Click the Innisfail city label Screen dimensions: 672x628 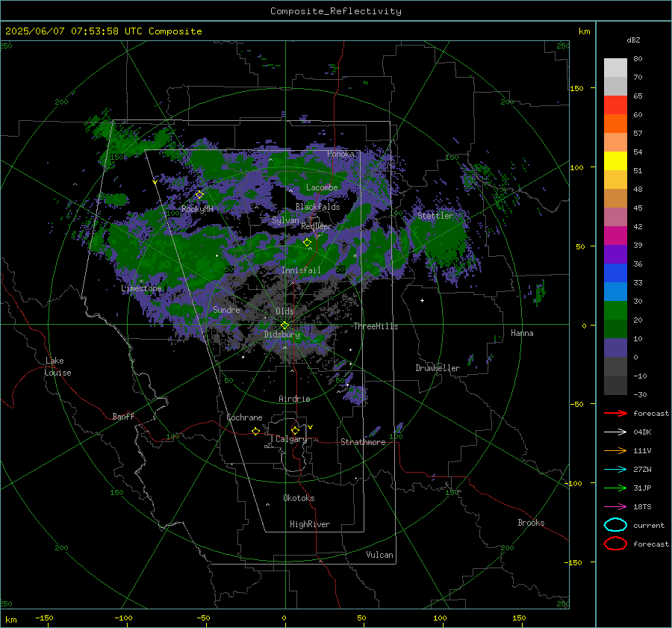pos(301,270)
